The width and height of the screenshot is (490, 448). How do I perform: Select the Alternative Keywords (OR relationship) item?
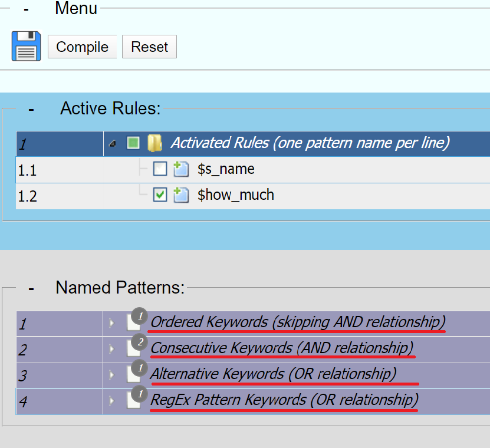pos(274,374)
